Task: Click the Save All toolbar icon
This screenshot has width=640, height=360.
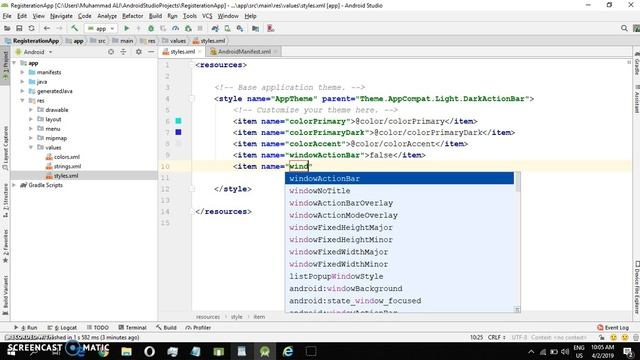Action: (19, 29)
